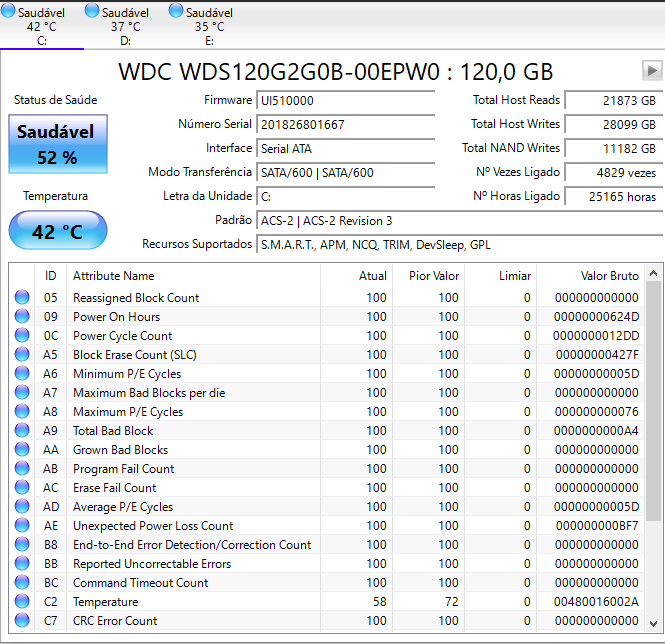Viewport: 665px width, 644px height.
Task: Click ID cell AD of Average P/E Cycles
Action: [51, 507]
